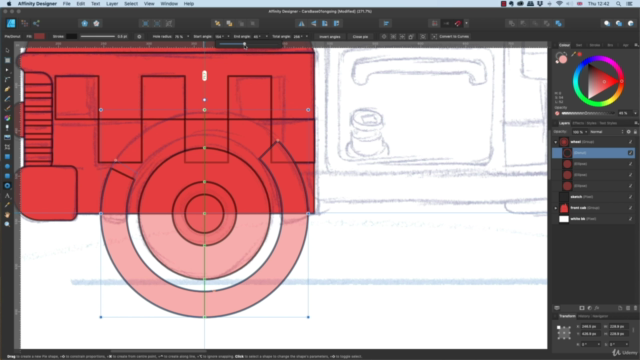640x360 pixels.
Task: Select the Pen tool
Action: point(7,89)
